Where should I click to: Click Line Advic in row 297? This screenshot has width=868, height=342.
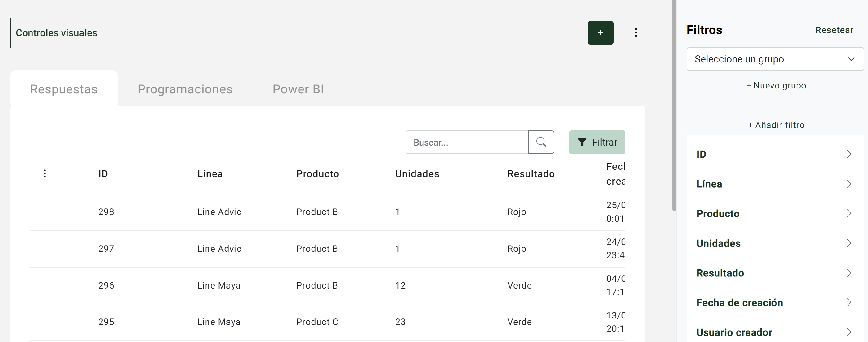[219, 249]
